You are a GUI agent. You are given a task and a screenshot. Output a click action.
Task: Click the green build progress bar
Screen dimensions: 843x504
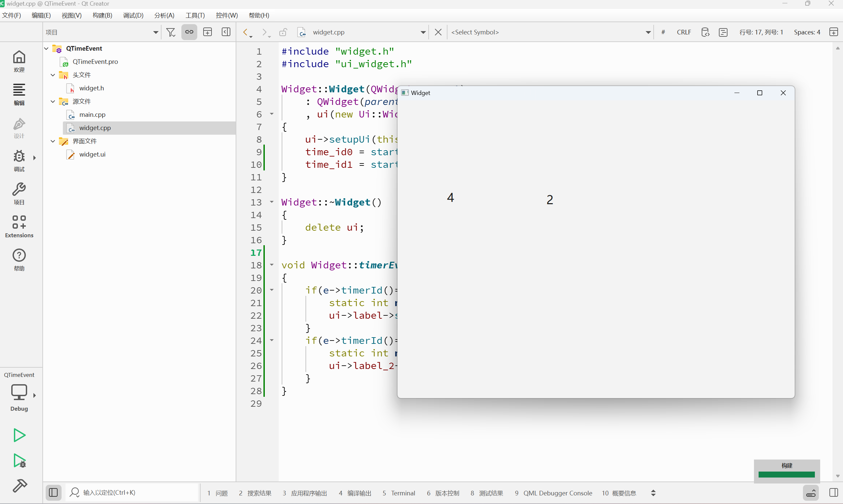786,475
